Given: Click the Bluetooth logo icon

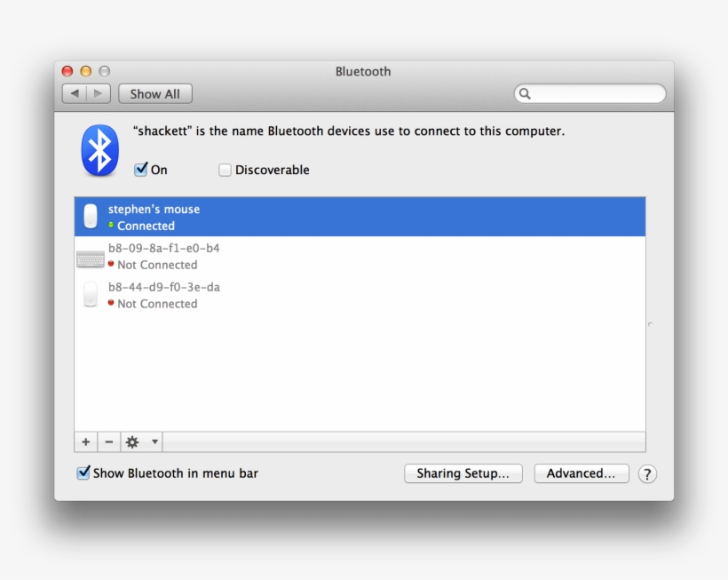Looking at the screenshot, I should [99, 149].
